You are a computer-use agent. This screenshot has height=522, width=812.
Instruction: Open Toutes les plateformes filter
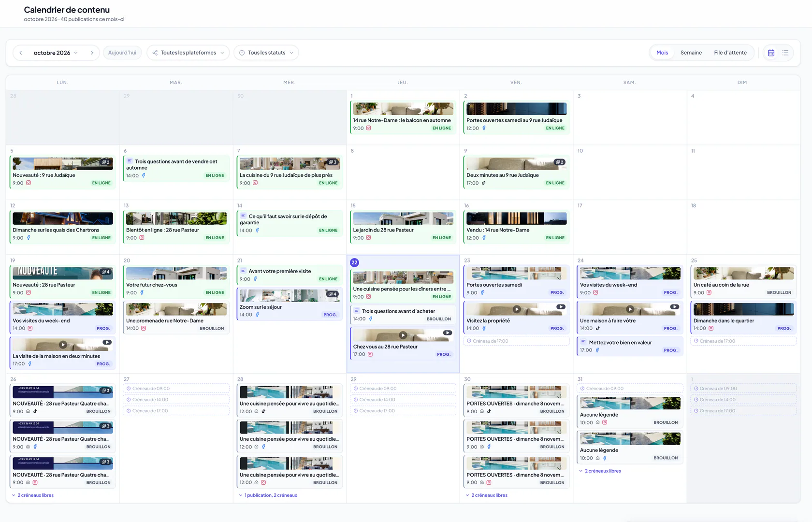tap(188, 53)
